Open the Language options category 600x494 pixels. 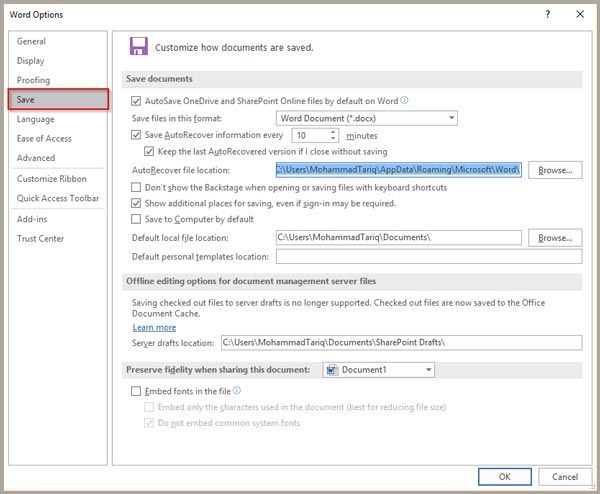click(x=36, y=119)
